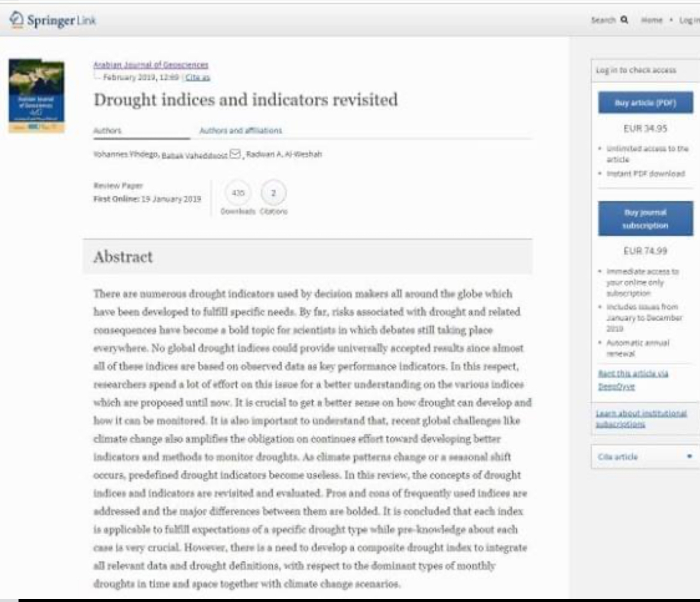Click 'Log in to check access' text
700x602 pixels.
tap(636, 70)
